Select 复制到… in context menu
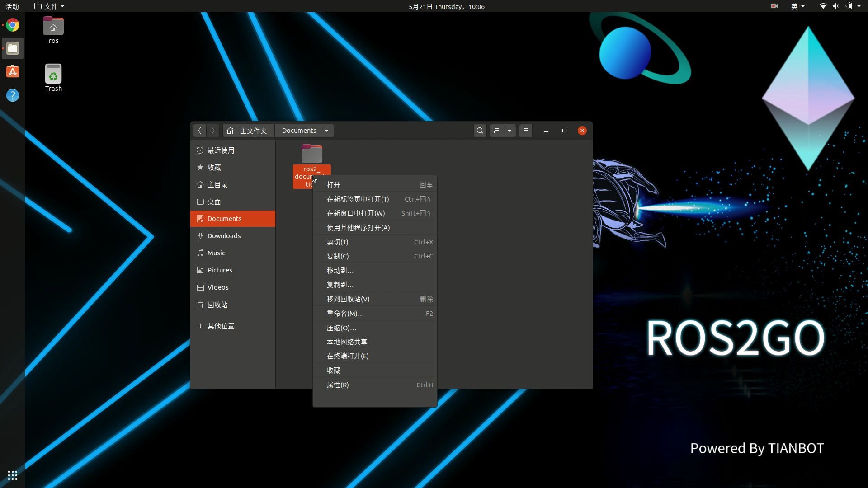Image resolution: width=868 pixels, height=488 pixels. pos(375,285)
